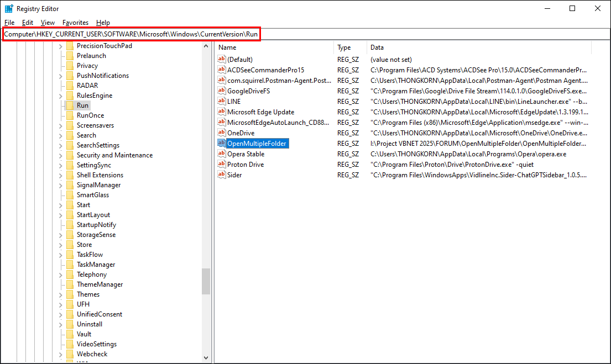
Task: Select the TaskManager folder icon
Action: (70, 265)
